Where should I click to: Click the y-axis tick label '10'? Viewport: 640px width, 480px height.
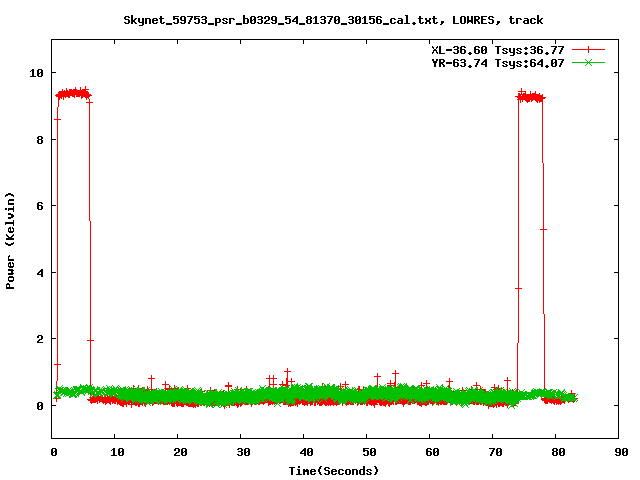coord(36,73)
